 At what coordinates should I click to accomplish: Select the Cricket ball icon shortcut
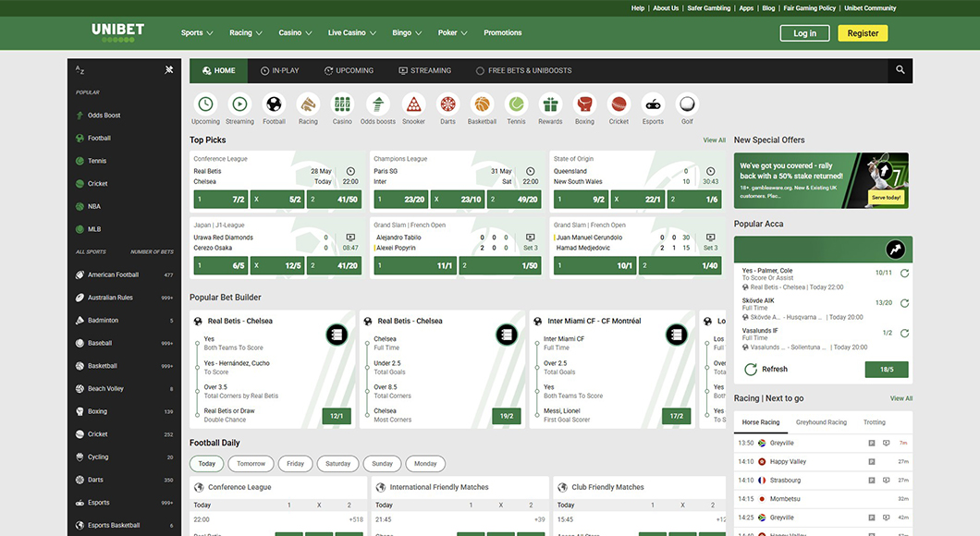(619, 104)
